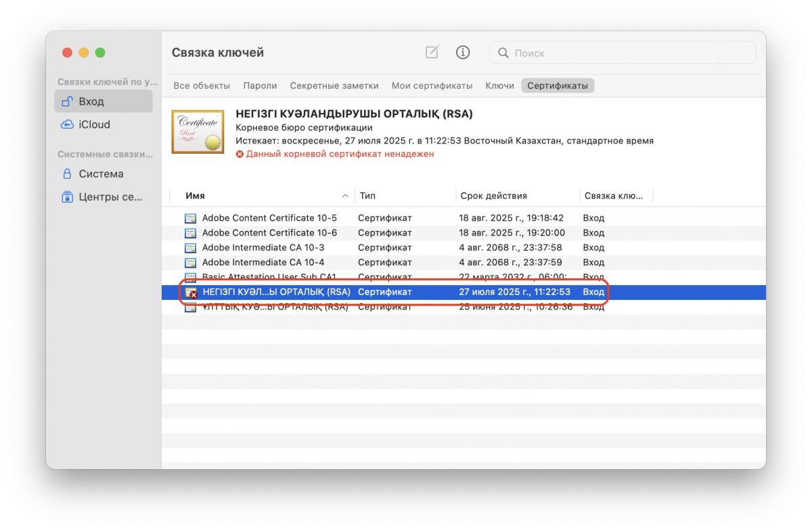812x530 pixels.
Task: Click the certificate title НЕГІЗГІ КУӘЛАНДЫРУШЫ ОРТАЛЫҚ (RSA)
Action: tap(354, 114)
